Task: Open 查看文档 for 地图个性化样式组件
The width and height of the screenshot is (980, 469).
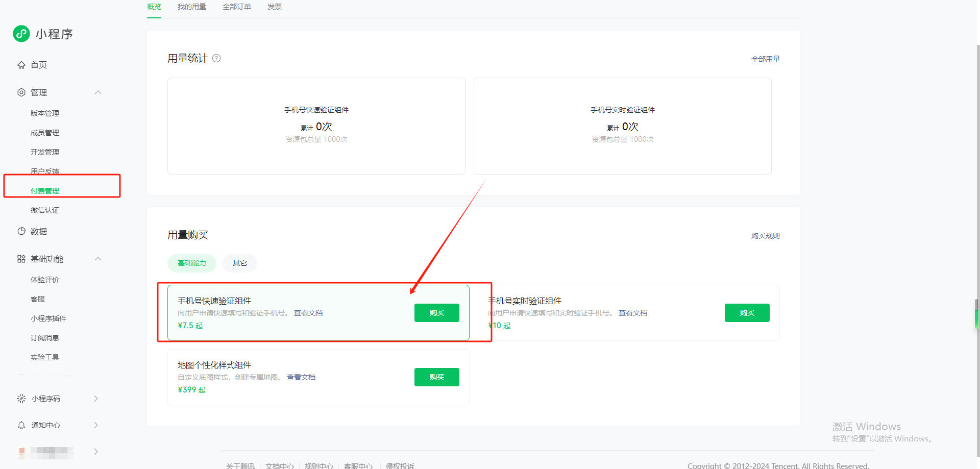Action: pos(301,377)
